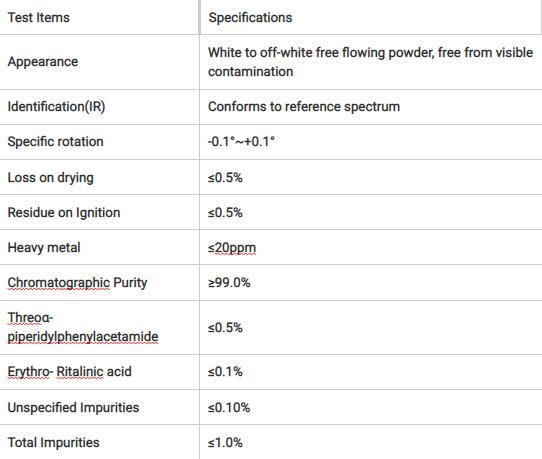Image resolution: width=542 pixels, height=459 pixels.
Task: Select the Specific rotation label
Action: pyautogui.click(x=55, y=142)
